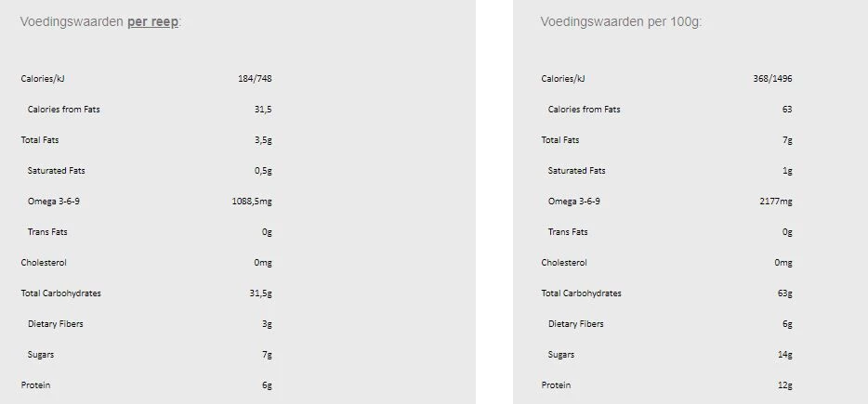The height and width of the screenshot is (404, 868).
Task: Click the 2177mg Omega 3-6-9 value
Action: click(775, 202)
